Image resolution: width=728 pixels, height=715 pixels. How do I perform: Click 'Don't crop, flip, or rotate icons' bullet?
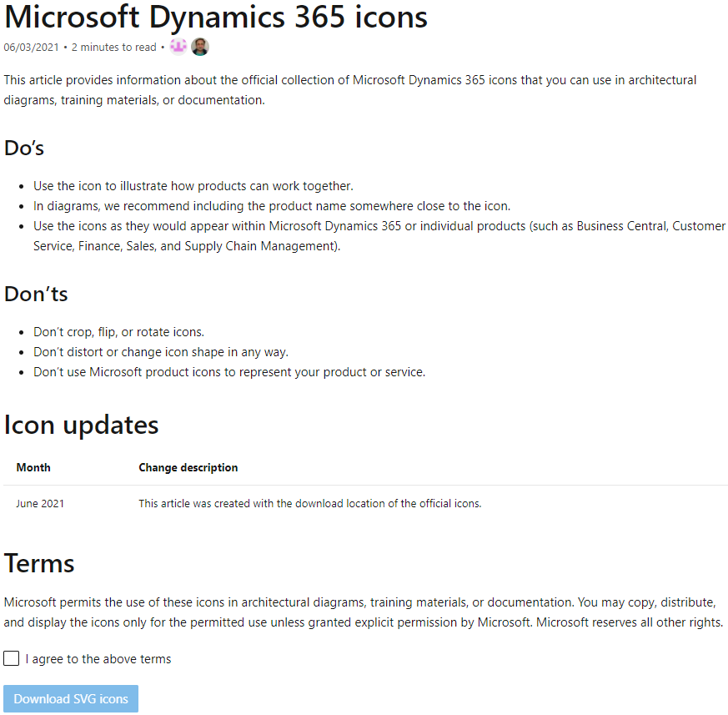119,332
